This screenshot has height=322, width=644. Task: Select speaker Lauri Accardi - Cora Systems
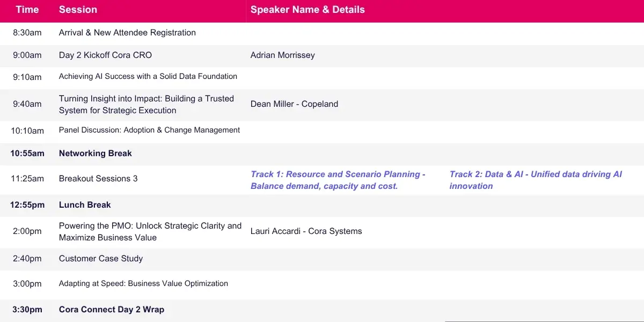(306, 231)
